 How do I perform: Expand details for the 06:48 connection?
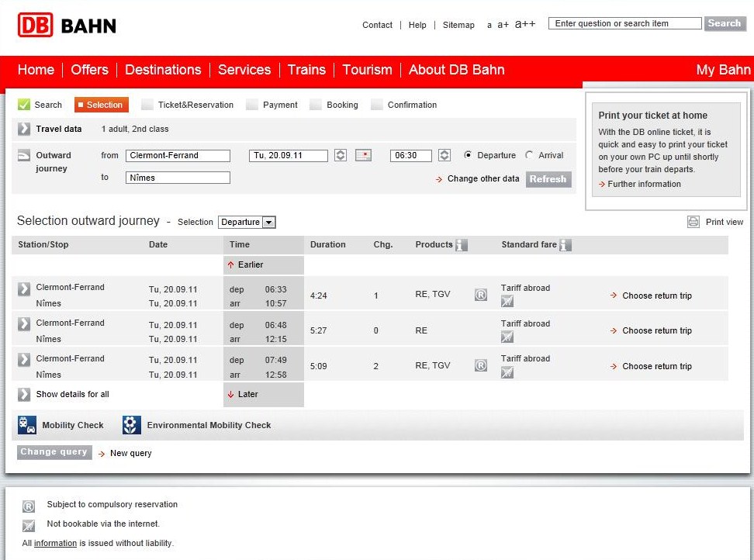(x=23, y=324)
